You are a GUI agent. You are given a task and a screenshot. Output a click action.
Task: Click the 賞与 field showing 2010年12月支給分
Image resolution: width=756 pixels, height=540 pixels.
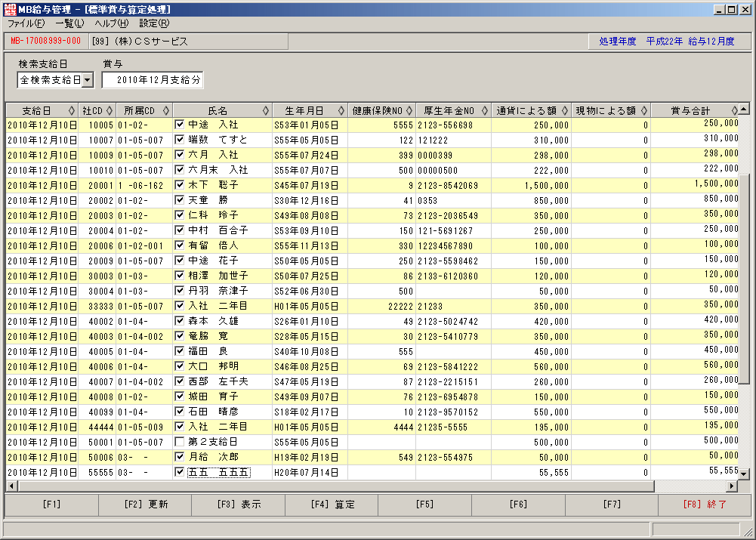coord(153,80)
